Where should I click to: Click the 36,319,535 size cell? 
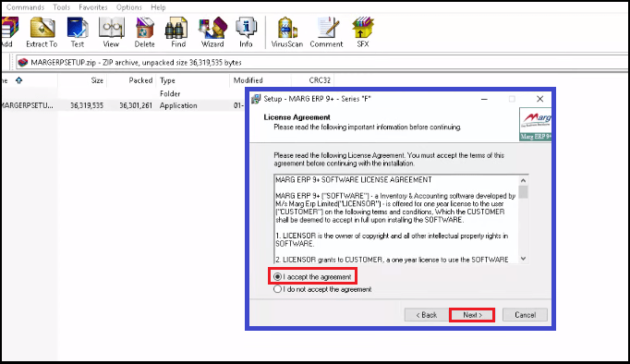pos(87,105)
